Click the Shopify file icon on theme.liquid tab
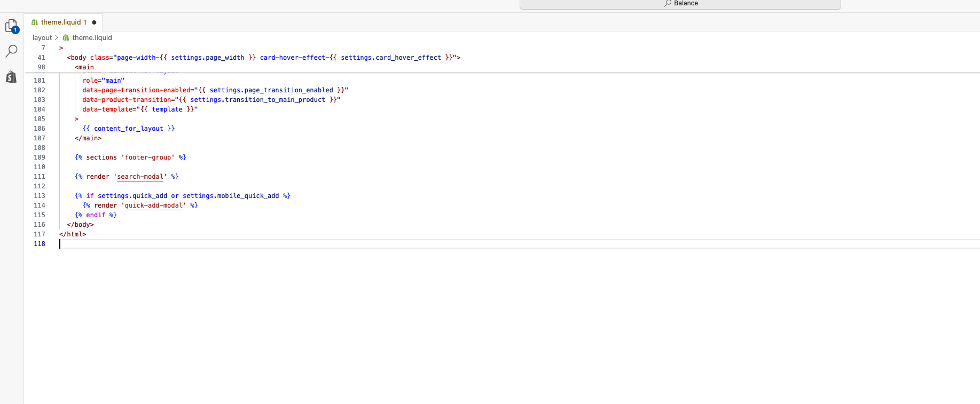Screen dimensions: 980x404 point(35,22)
